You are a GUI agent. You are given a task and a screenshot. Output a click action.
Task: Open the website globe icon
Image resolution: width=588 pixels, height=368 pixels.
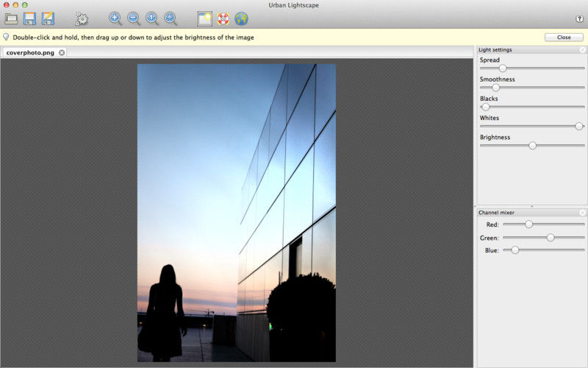pyautogui.click(x=242, y=19)
